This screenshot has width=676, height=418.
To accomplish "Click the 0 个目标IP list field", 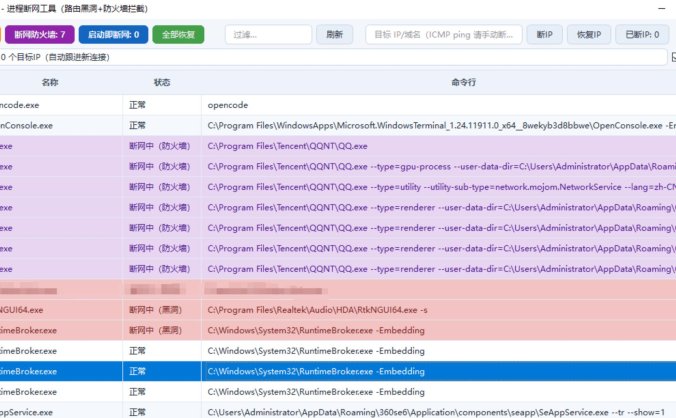I will click(333, 57).
